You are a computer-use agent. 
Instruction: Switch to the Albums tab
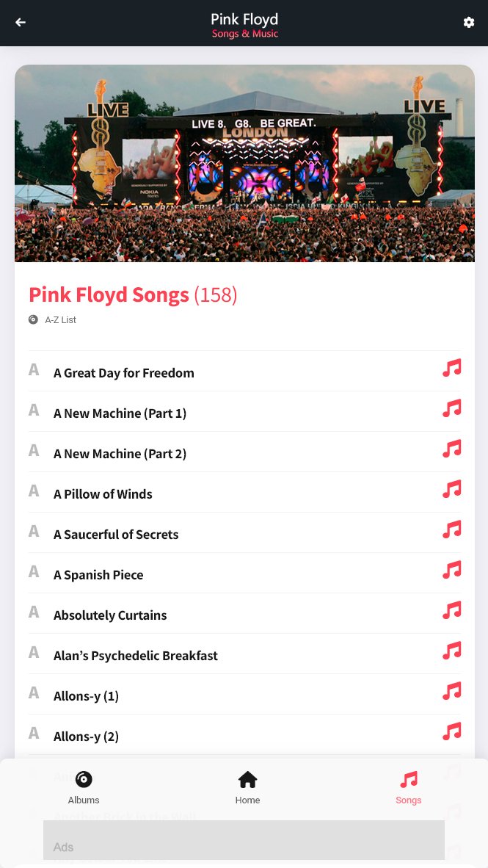coord(84,787)
